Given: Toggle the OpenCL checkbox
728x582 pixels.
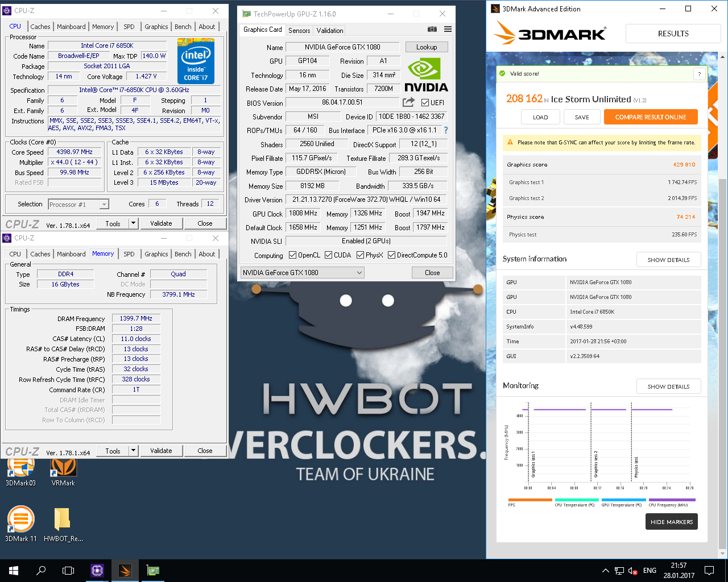Looking at the screenshot, I should tap(292, 255).
